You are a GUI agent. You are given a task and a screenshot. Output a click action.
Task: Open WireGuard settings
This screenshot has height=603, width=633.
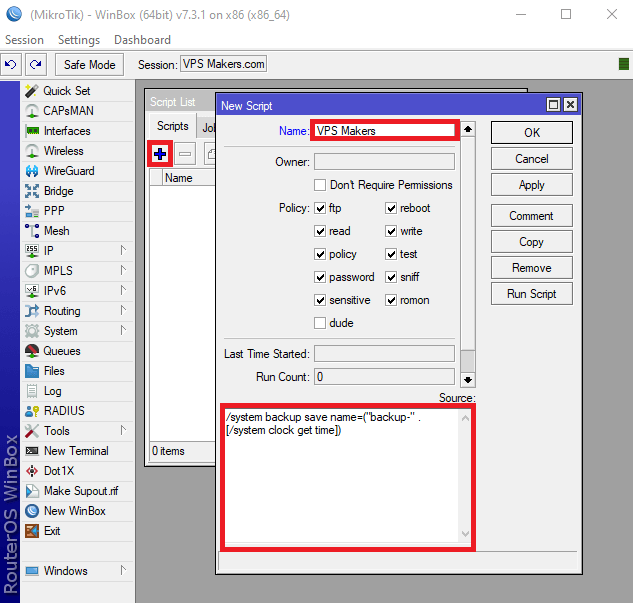coord(78,171)
